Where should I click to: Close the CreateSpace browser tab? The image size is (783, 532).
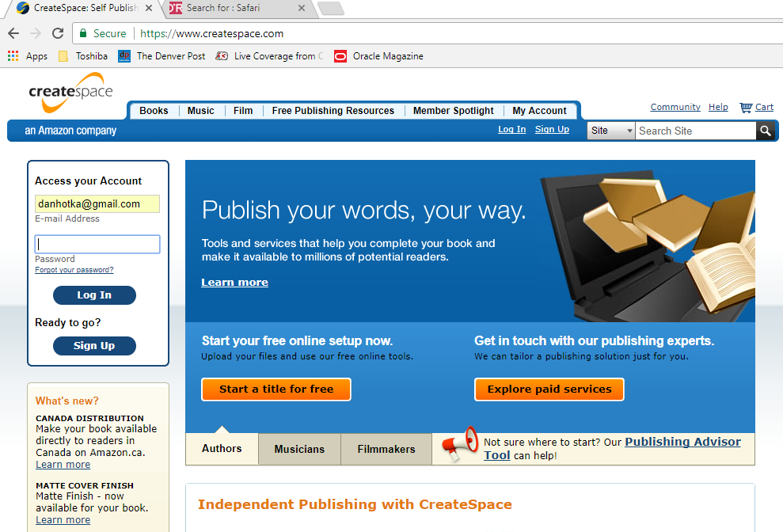tap(149, 8)
